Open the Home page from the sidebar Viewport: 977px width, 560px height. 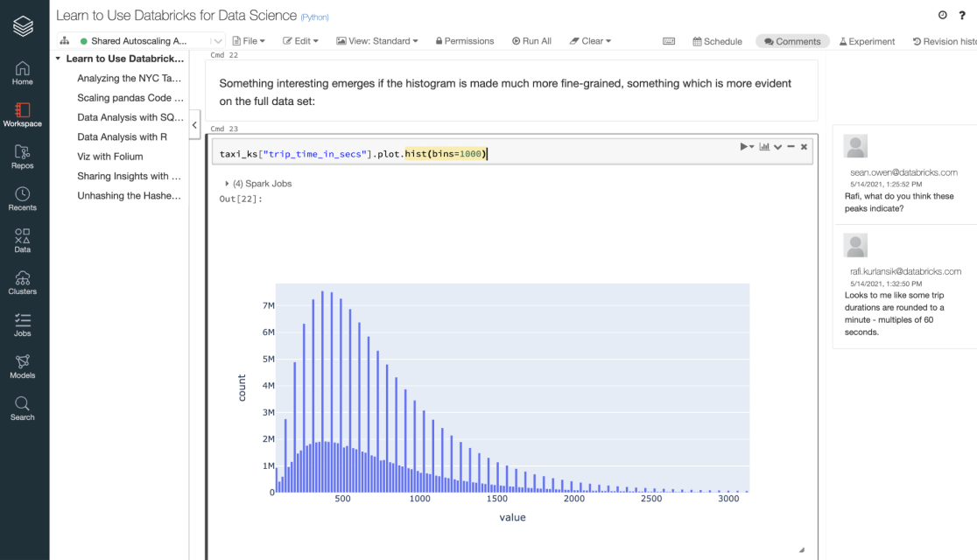tap(23, 73)
